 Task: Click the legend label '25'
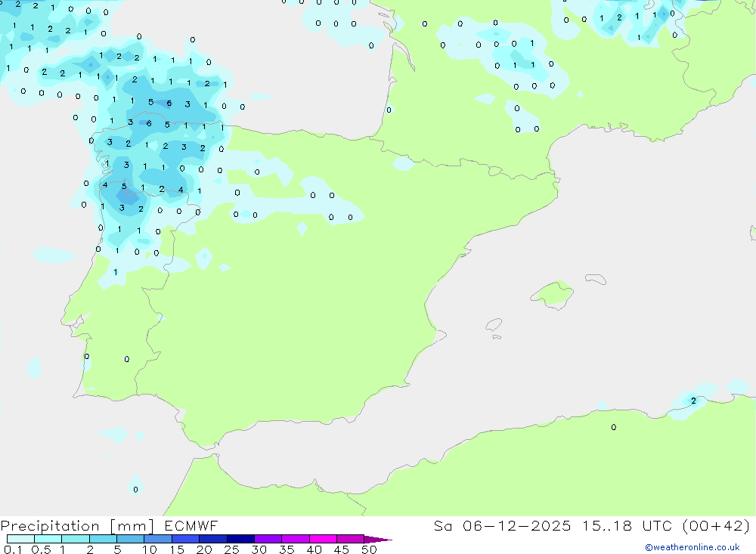pyautogui.click(x=231, y=549)
